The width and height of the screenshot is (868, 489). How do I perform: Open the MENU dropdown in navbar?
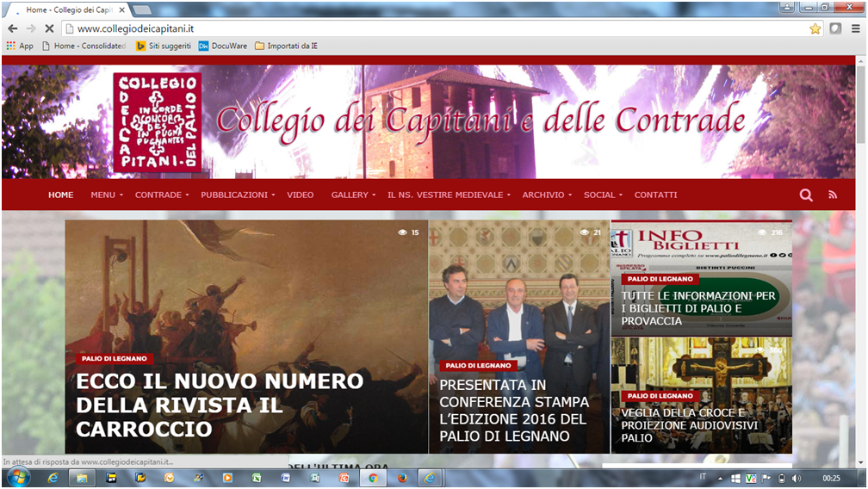pos(107,195)
